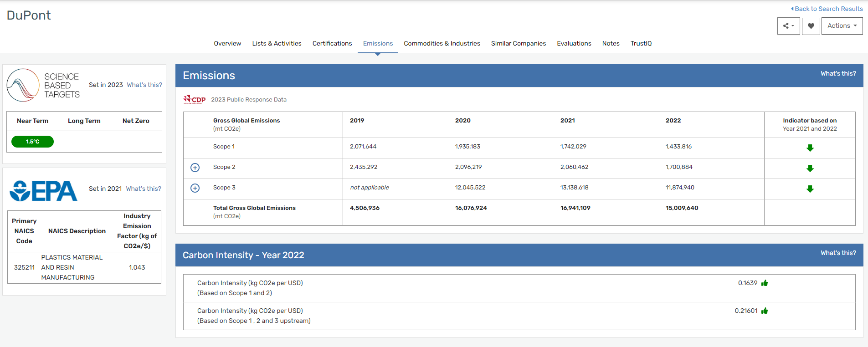This screenshot has width=868, height=347.
Task: Expand the Scope 3 emissions row
Action: (x=195, y=188)
